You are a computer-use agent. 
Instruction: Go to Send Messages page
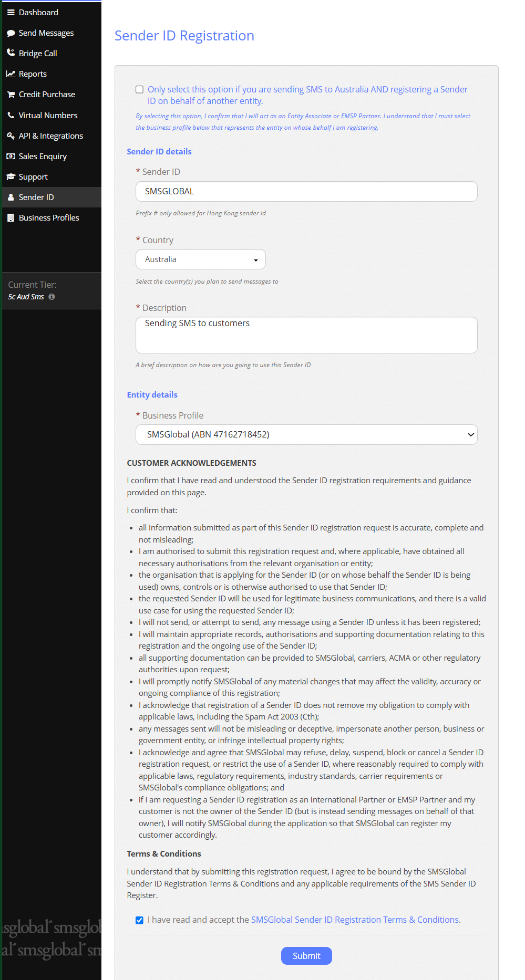[52, 33]
